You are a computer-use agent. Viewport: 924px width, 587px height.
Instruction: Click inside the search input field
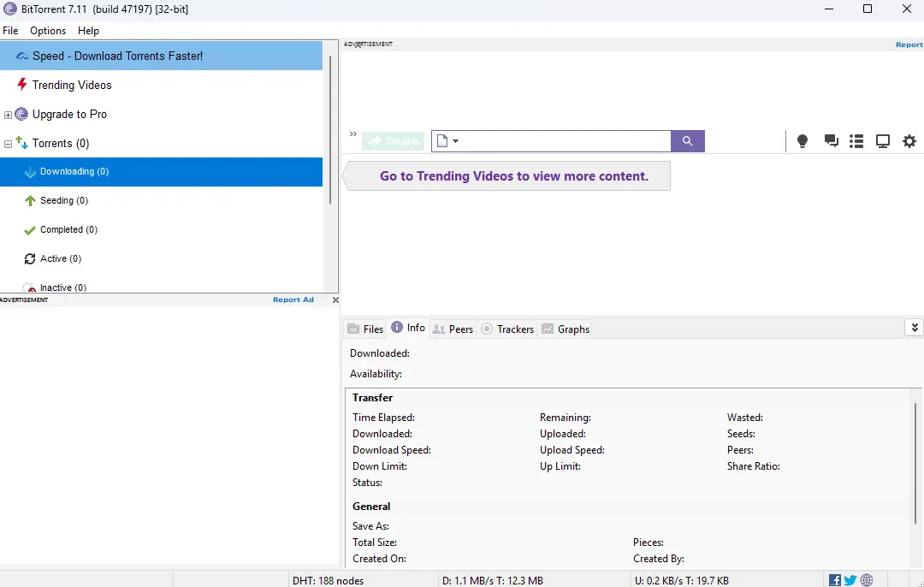click(565, 141)
